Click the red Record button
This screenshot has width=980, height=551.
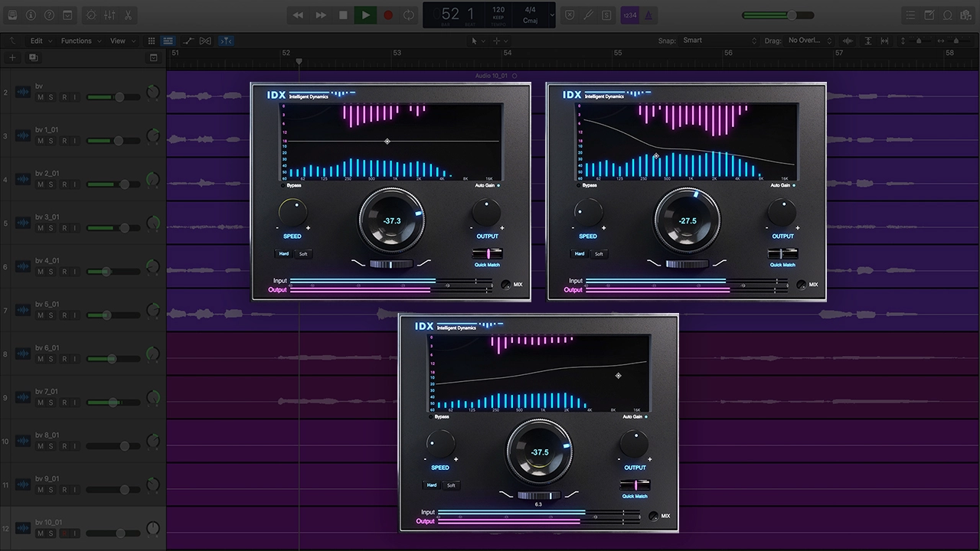pos(387,15)
